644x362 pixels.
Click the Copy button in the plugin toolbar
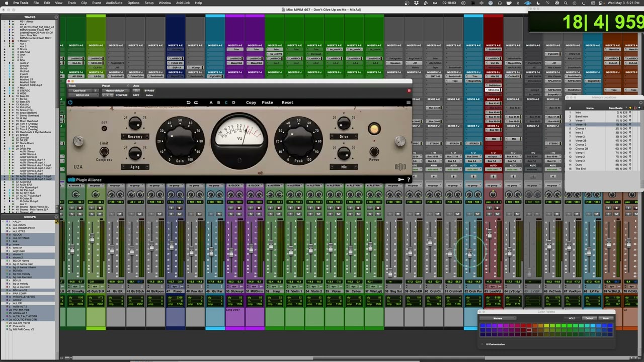[x=251, y=103]
